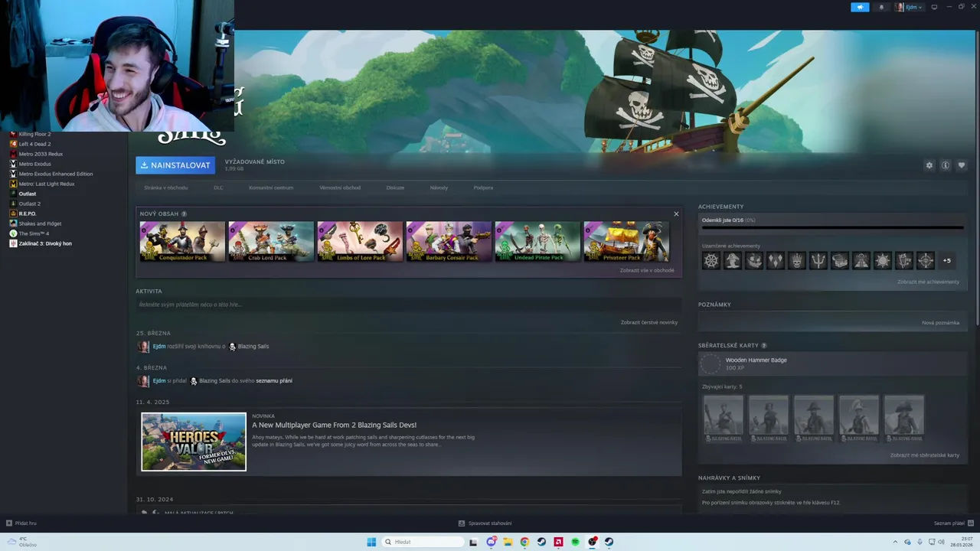Open Spotify from the taskbar

[x=575, y=542]
